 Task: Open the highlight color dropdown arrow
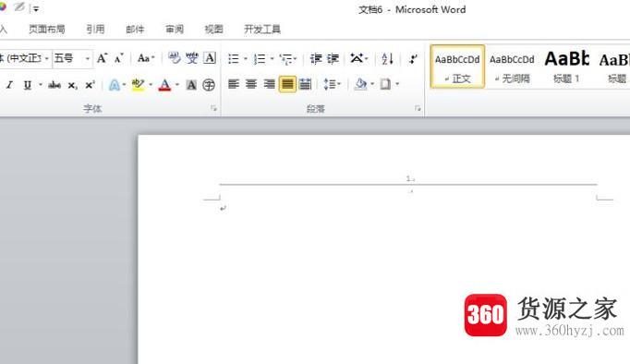click(x=151, y=85)
